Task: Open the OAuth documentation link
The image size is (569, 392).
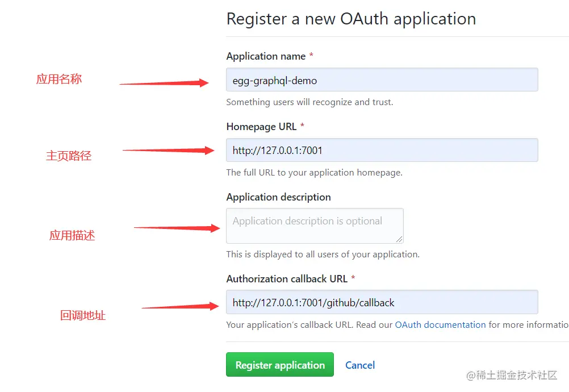Action: 440,325
